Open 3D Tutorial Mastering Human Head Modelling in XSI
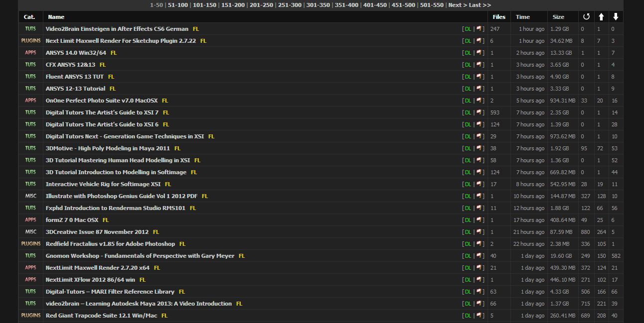 click(x=118, y=160)
